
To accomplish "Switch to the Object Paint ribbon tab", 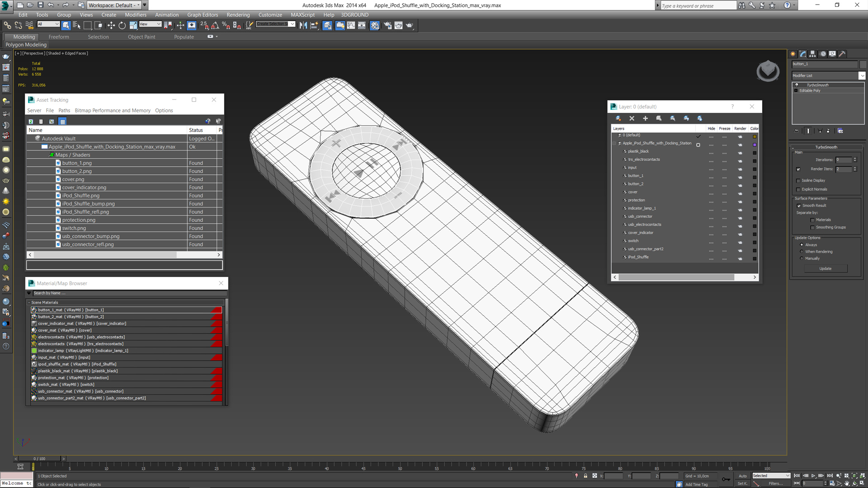I will tap(141, 37).
